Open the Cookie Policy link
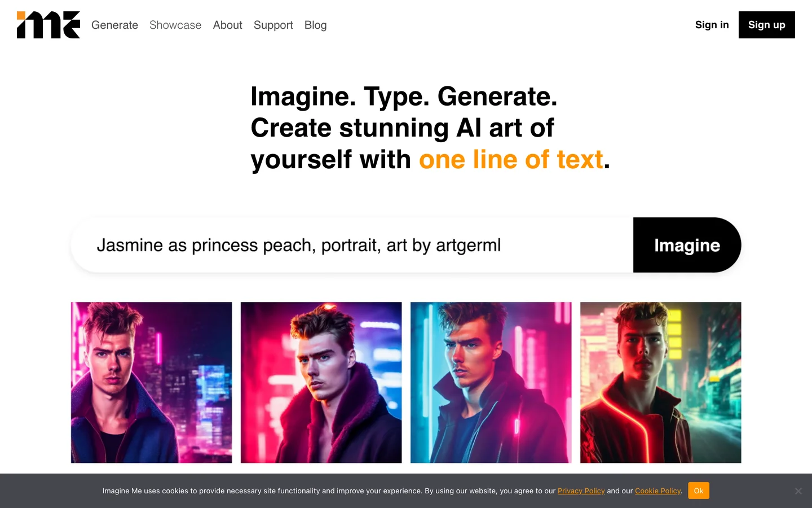This screenshot has width=812, height=508. [657, 491]
